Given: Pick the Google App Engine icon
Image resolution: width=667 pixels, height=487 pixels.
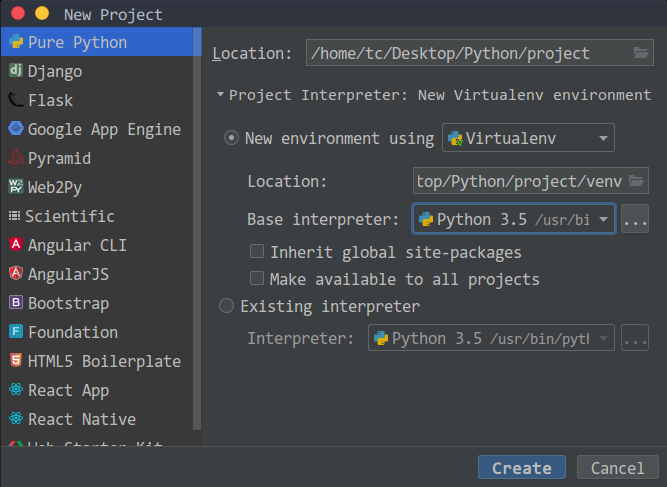Looking at the screenshot, I should click(x=16, y=129).
